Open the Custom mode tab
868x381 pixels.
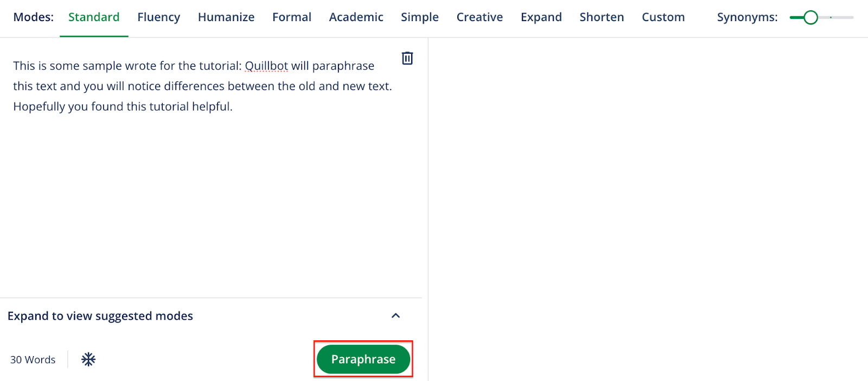(x=663, y=17)
